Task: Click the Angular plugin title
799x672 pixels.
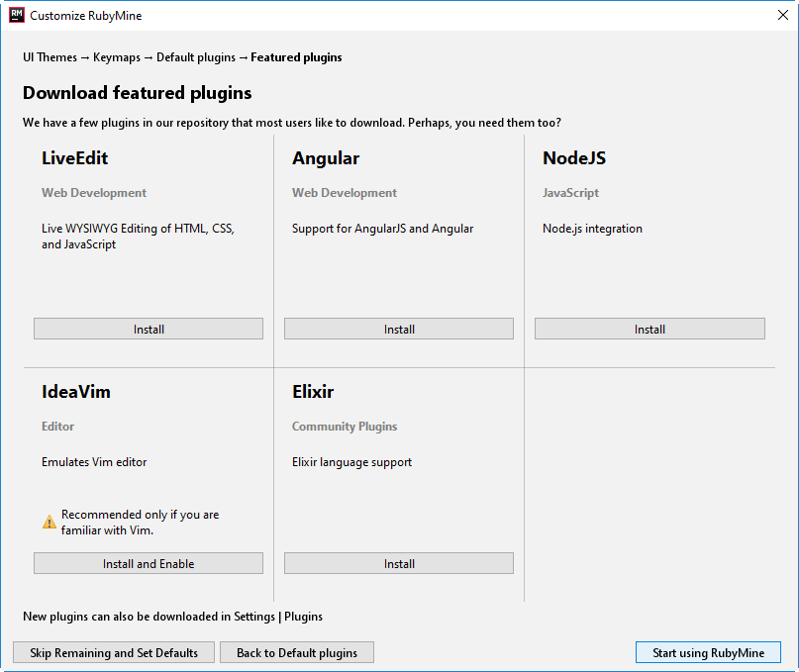Action: (326, 158)
